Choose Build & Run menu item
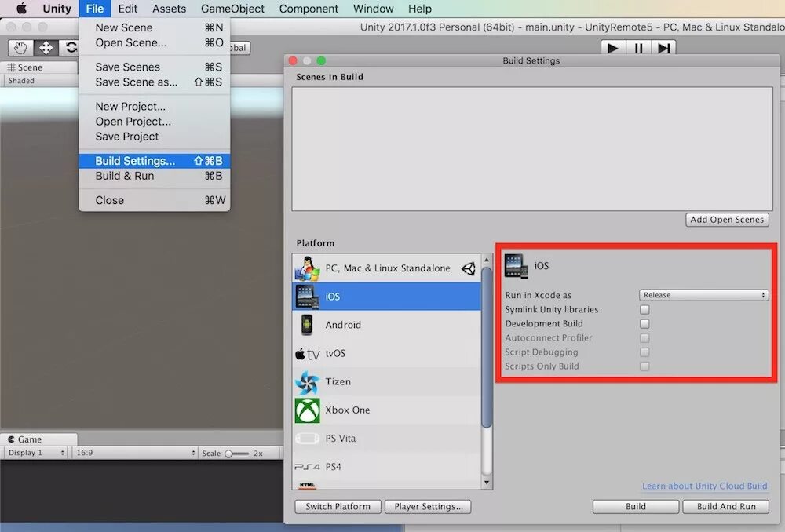785x532 pixels. [x=154, y=177]
